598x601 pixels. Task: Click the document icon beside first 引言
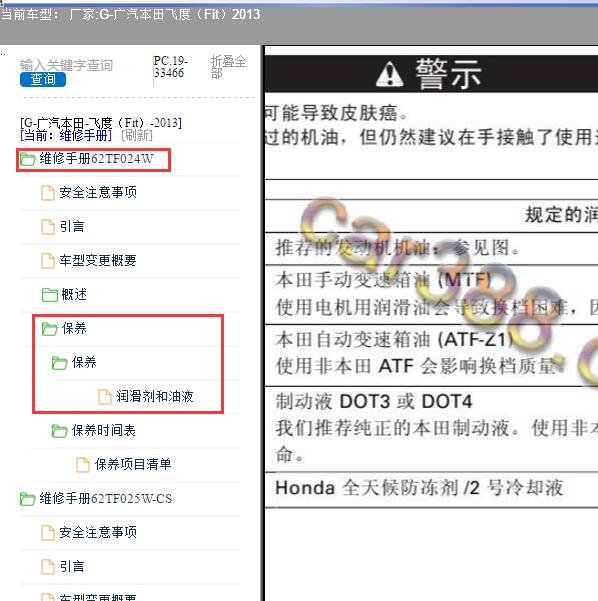tap(48, 227)
